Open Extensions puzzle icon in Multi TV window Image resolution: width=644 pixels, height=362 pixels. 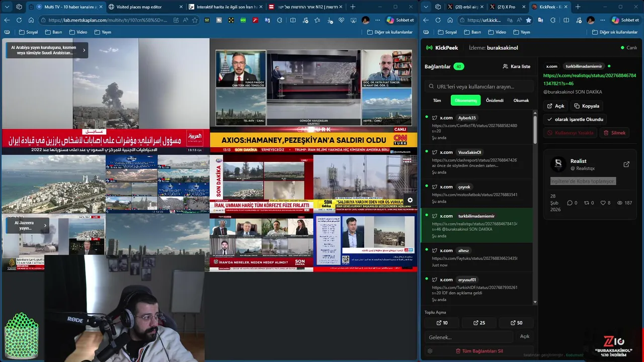281,20
